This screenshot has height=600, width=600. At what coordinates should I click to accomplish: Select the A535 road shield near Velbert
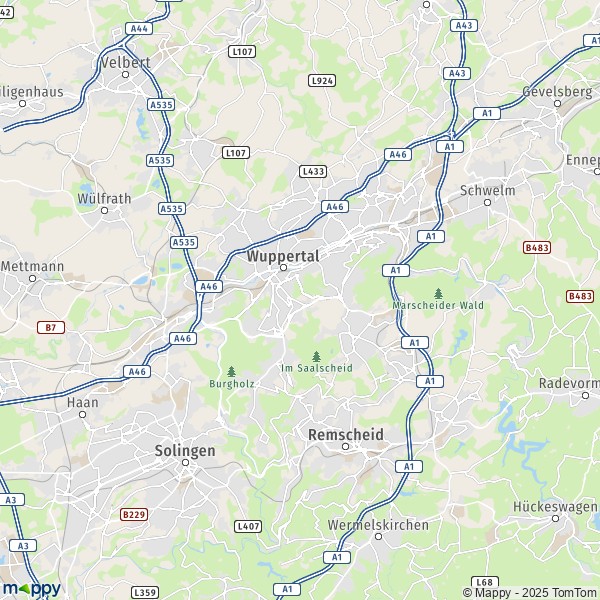(x=161, y=104)
